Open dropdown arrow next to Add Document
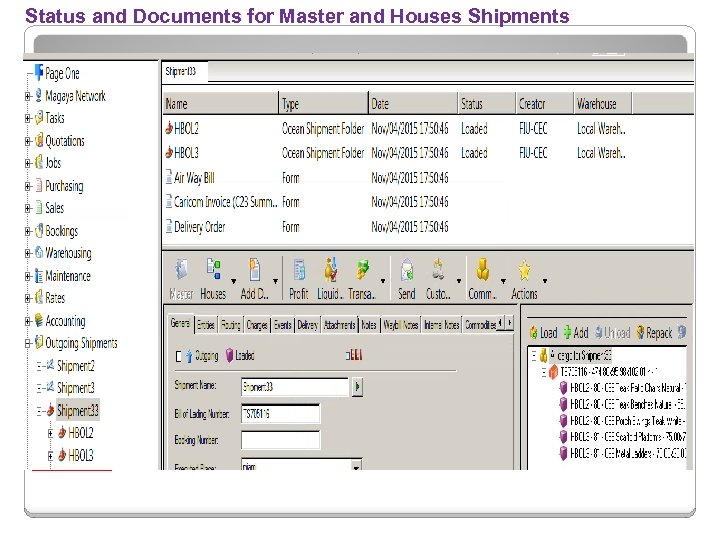The height and width of the screenshot is (540, 720). click(x=275, y=281)
